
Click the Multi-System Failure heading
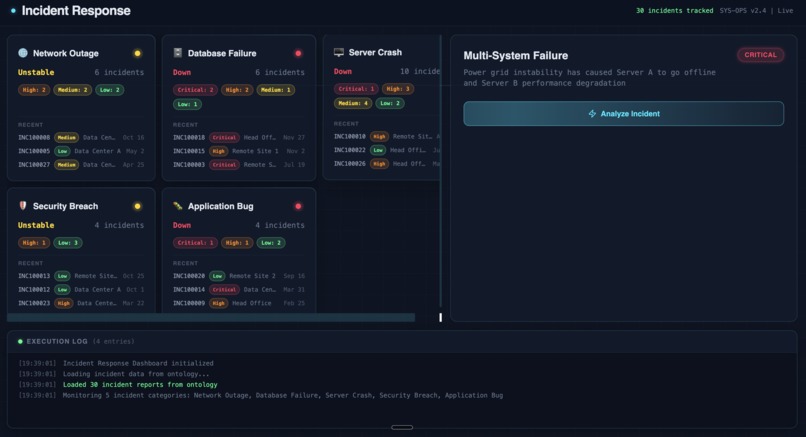(516, 56)
